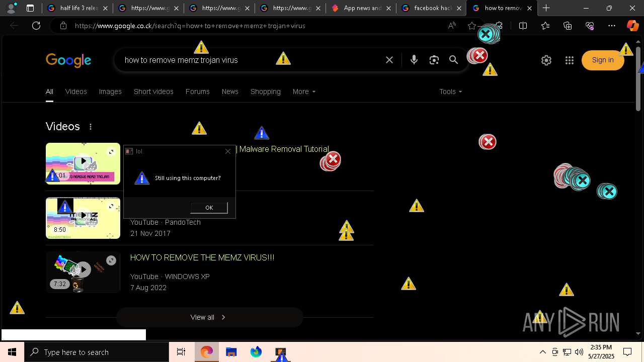The height and width of the screenshot is (362, 644).
Task: Open a new browser tab
Action: point(546,8)
